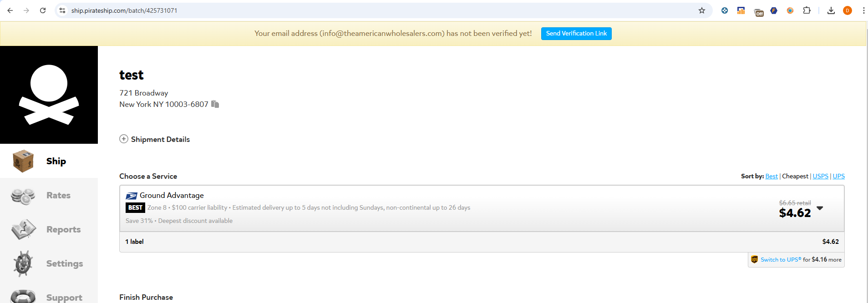Go forward in browser history
Image resolution: width=868 pixels, height=303 pixels.
point(26,10)
